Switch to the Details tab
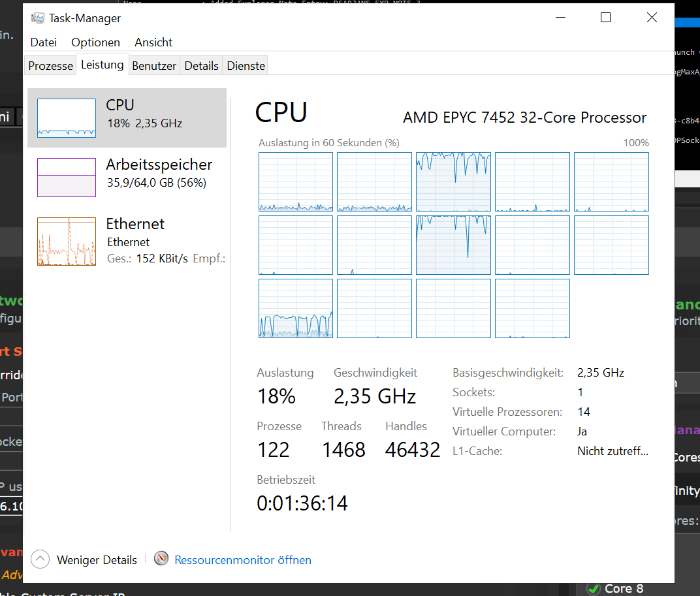Image resolution: width=700 pixels, height=596 pixels. [201, 66]
